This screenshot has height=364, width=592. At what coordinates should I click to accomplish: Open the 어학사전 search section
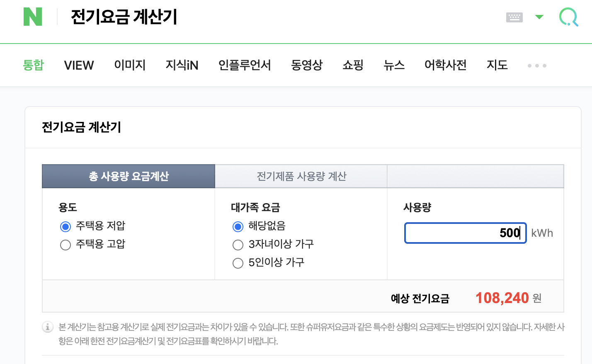click(x=445, y=65)
